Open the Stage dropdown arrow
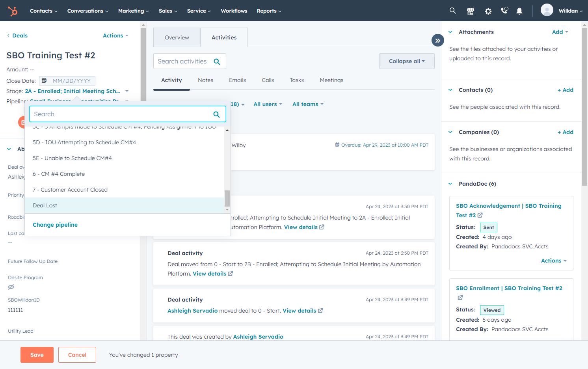The height and width of the screenshot is (369, 588). pos(127,91)
